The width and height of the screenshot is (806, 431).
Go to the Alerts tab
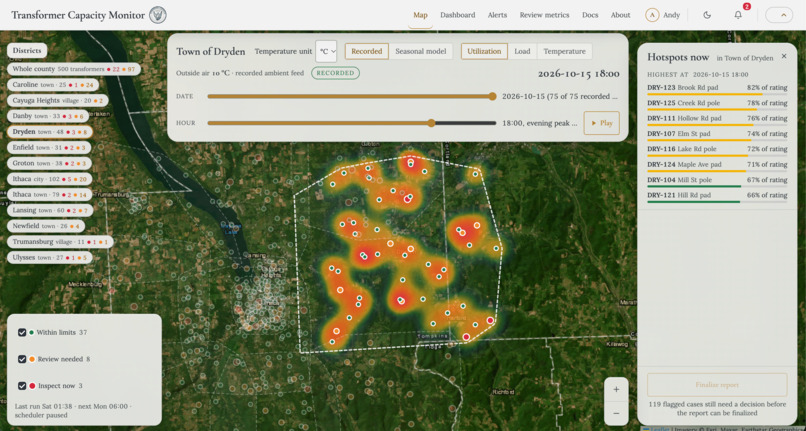[x=497, y=15]
